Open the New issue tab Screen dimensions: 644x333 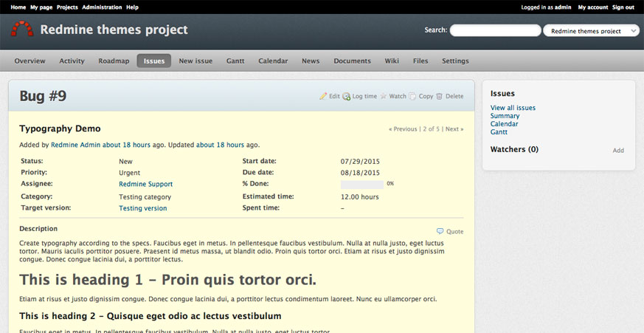[x=195, y=61]
